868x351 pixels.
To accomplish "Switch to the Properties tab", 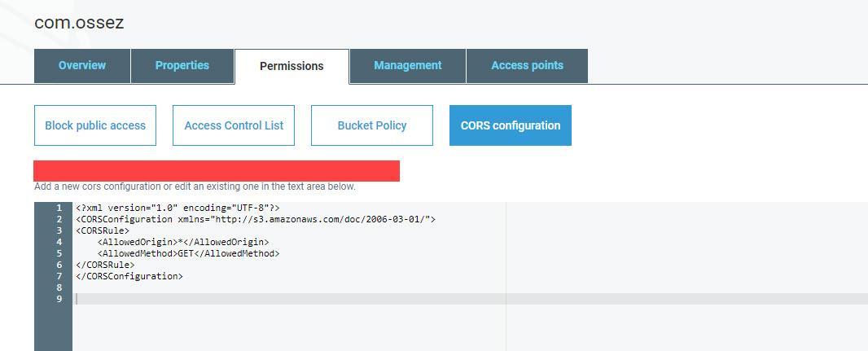I will (182, 66).
